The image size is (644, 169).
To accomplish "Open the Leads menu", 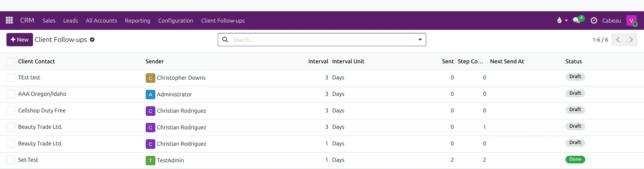I will click(71, 21).
